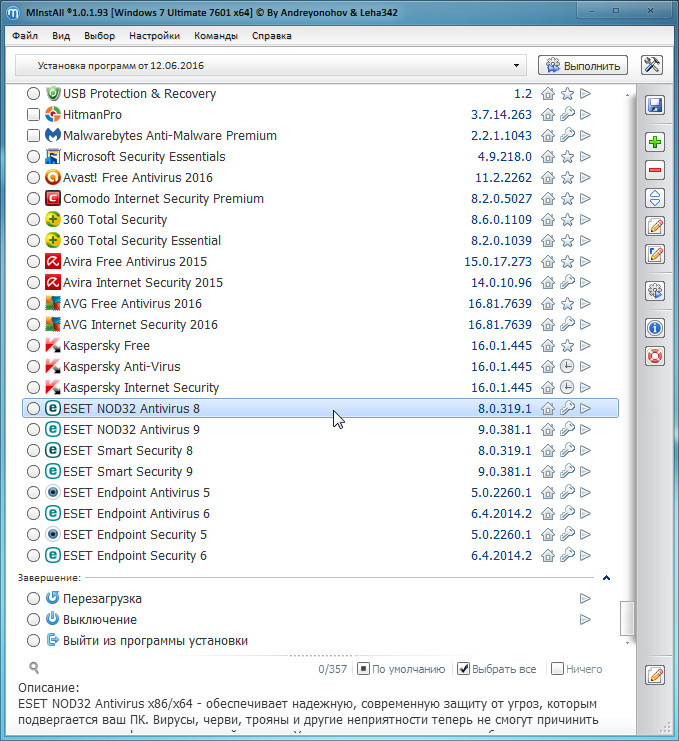Open the tools settings icon near Выполнить

652,65
